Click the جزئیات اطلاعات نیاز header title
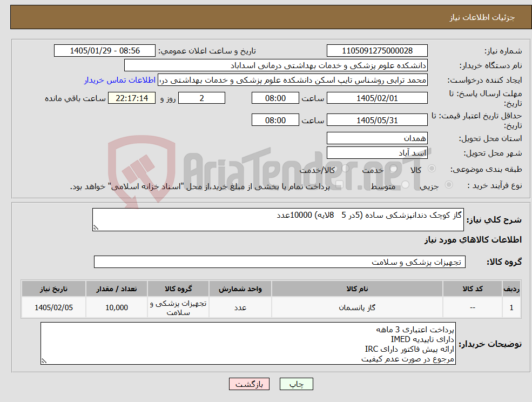The width and height of the screenshot is (532, 402). (x=482, y=17)
